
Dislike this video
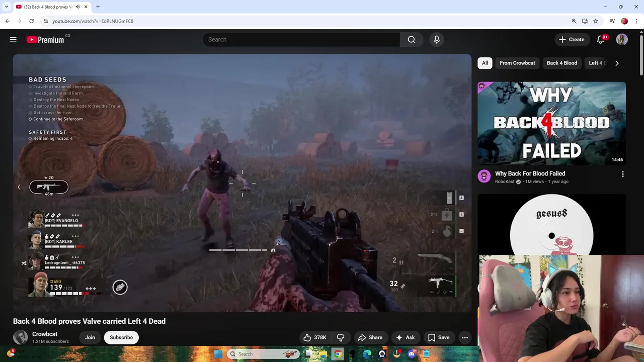(x=341, y=337)
